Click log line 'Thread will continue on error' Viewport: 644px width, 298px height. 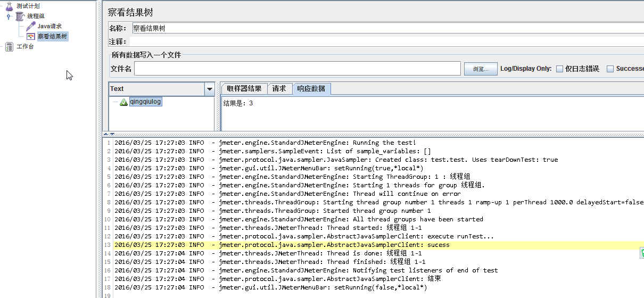coord(287,194)
